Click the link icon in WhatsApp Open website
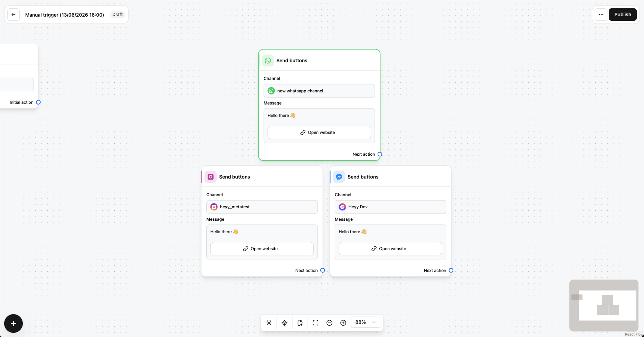The image size is (644, 337). (303, 133)
